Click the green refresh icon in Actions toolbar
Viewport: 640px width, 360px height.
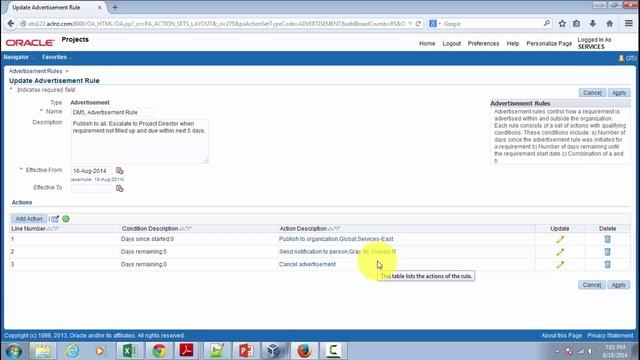pos(66,219)
